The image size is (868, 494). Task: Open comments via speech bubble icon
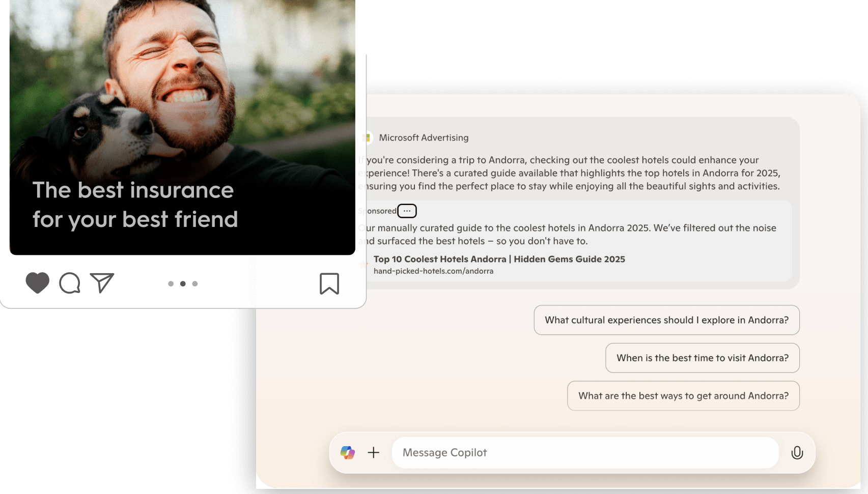click(x=70, y=283)
